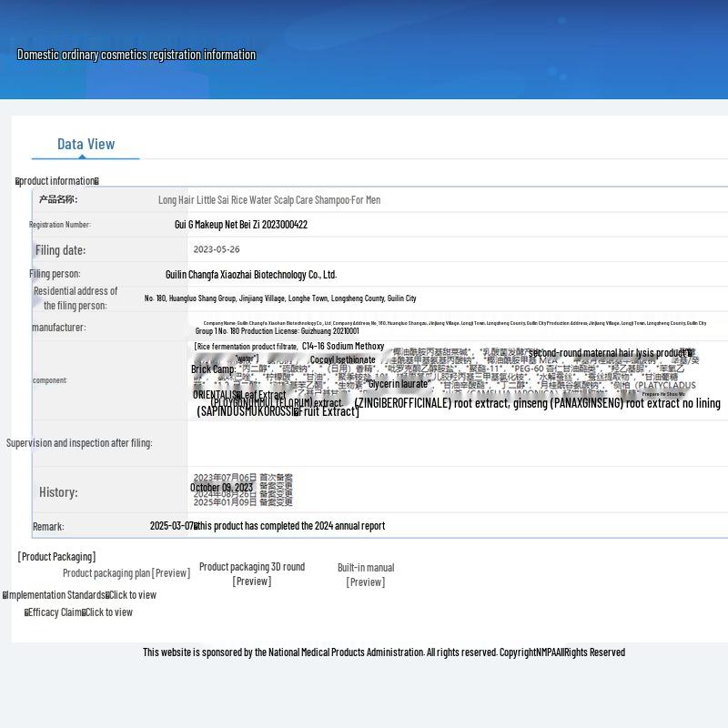Preview the product packaging plan
The image size is (728, 728).
170,573
